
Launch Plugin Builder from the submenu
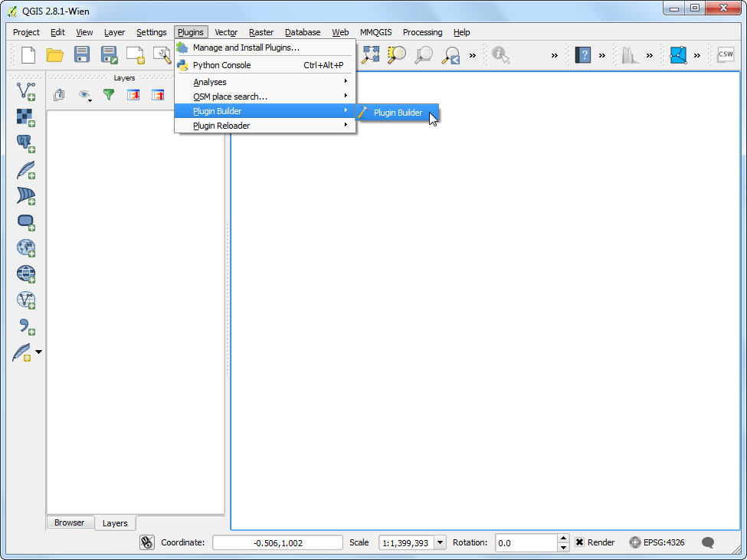click(x=398, y=113)
